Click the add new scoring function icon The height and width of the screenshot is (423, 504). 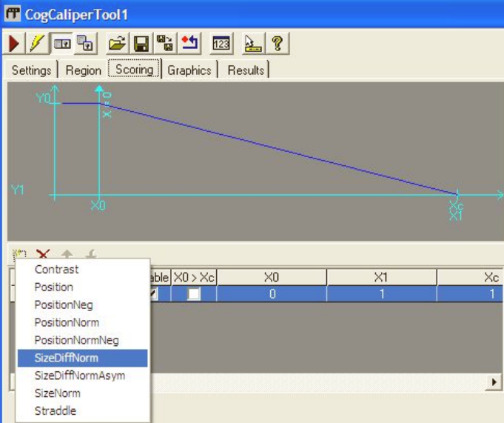(19, 254)
